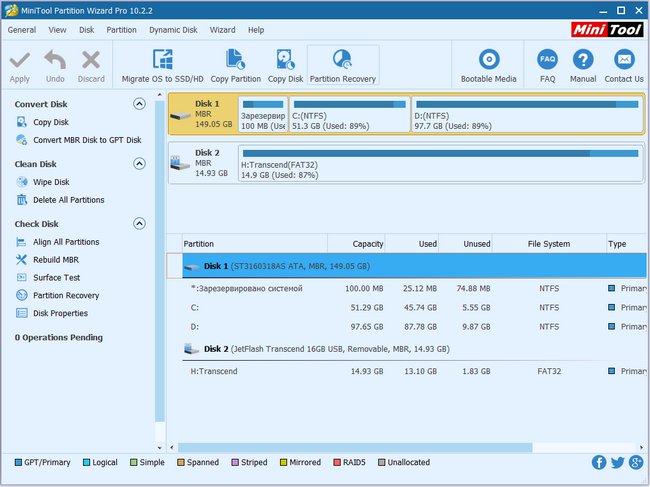
Task: Select the system reserved 100.00 MB row
Action: 414,288
